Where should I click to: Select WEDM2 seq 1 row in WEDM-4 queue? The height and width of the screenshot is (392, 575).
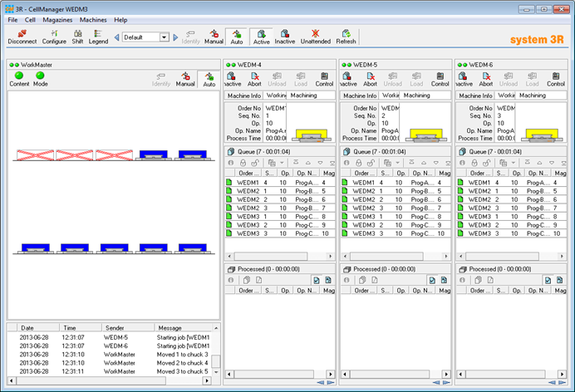point(280,191)
